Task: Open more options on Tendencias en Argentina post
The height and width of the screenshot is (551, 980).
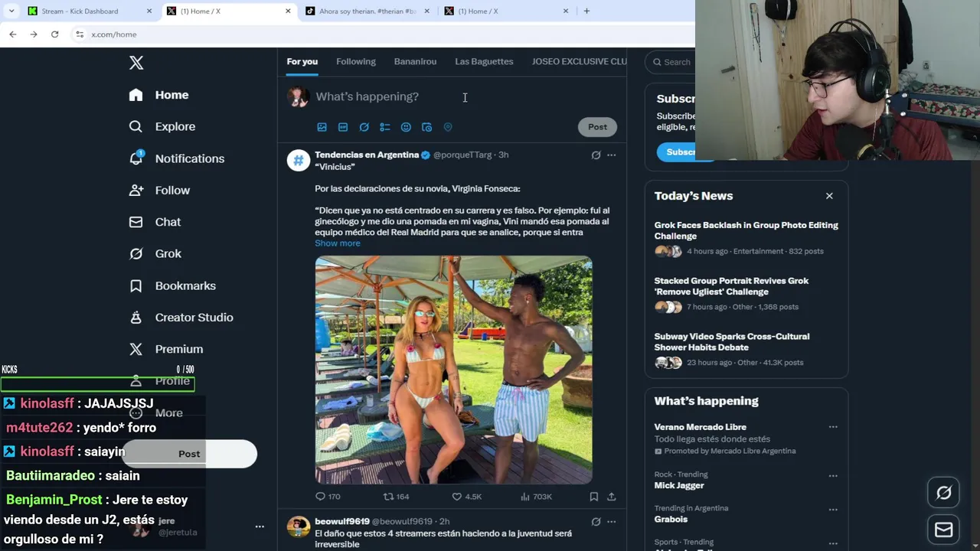Action: click(611, 155)
